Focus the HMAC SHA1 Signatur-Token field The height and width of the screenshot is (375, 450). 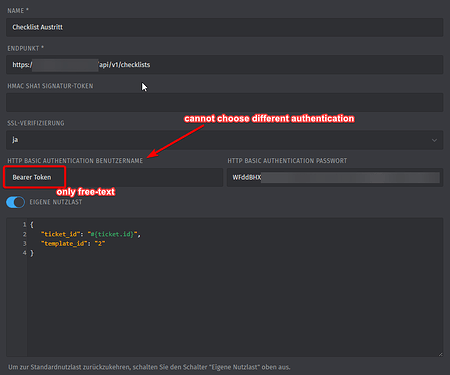(224, 102)
